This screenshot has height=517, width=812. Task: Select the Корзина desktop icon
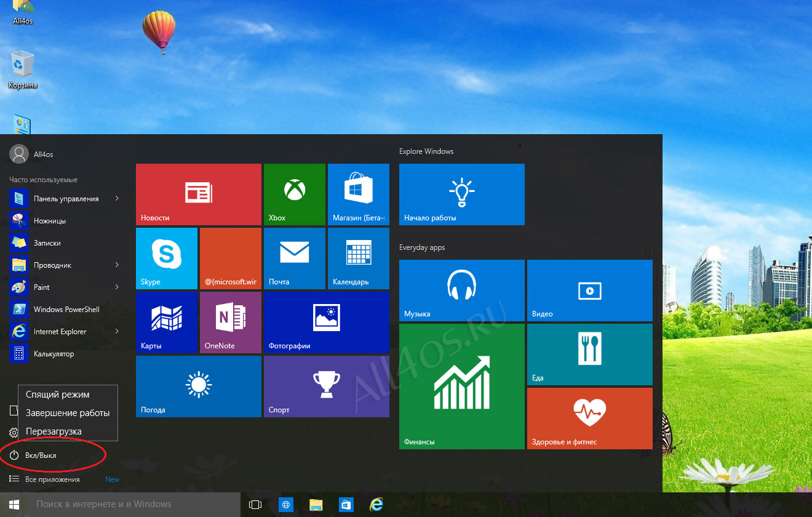(x=23, y=70)
